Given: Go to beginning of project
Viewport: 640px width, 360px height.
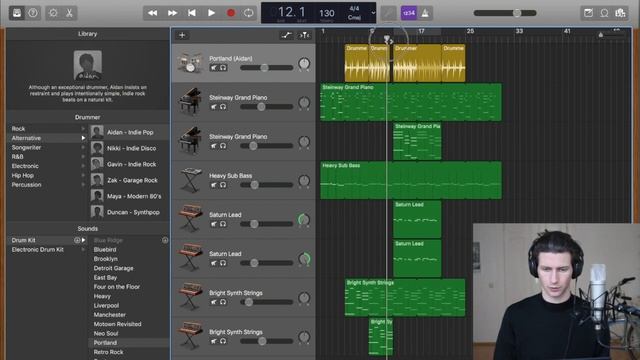Looking at the screenshot, I should 192,13.
